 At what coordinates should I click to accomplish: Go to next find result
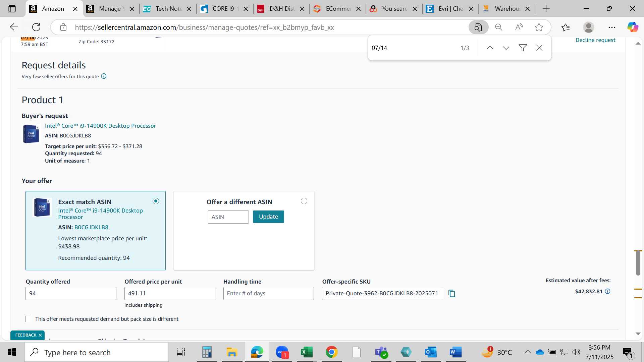pos(506,48)
